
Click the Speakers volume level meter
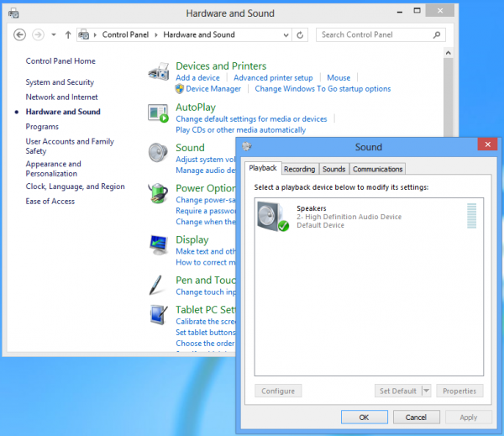(471, 217)
